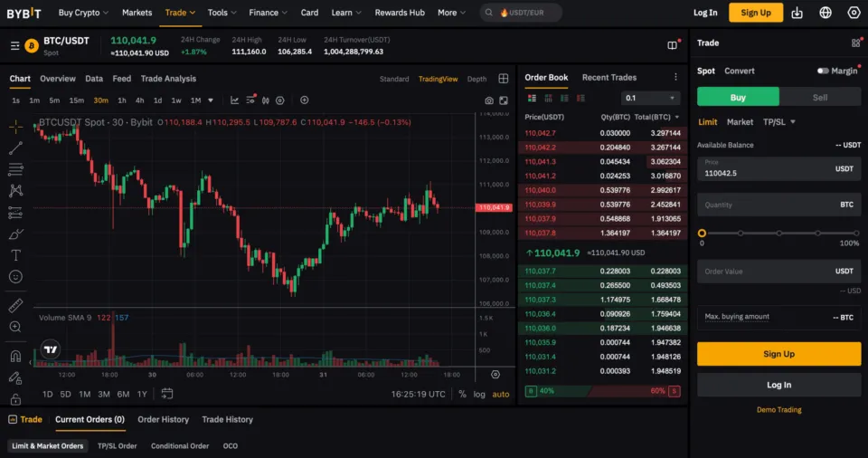Screen dimensions: 868x458
Task: Expand the TP/SL order type dropdown
Action: point(778,122)
